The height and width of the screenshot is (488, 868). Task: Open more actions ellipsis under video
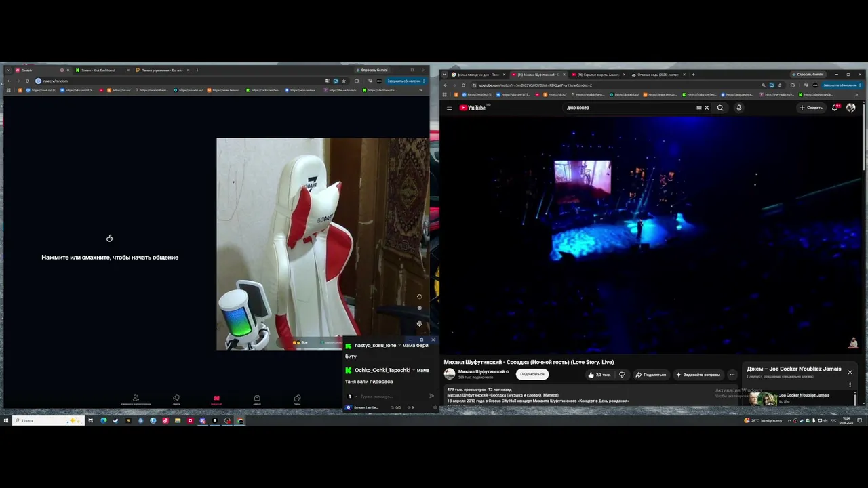coord(732,375)
